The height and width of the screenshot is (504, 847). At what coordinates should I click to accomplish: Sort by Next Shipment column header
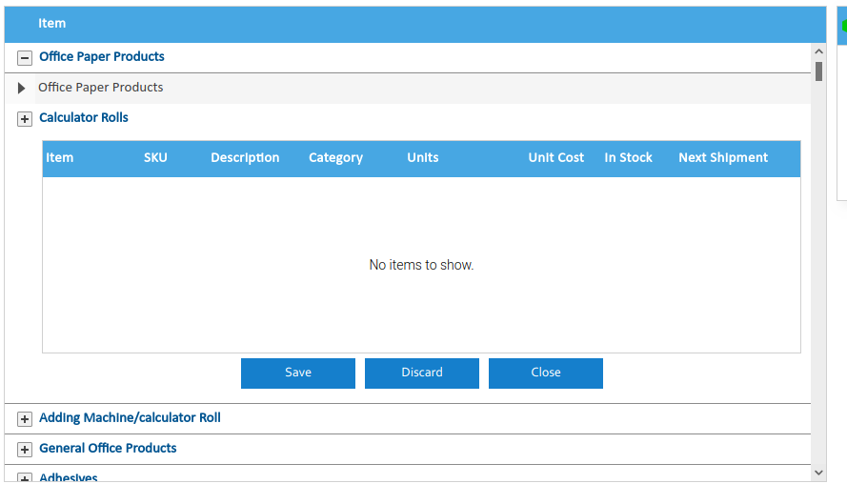tap(722, 158)
